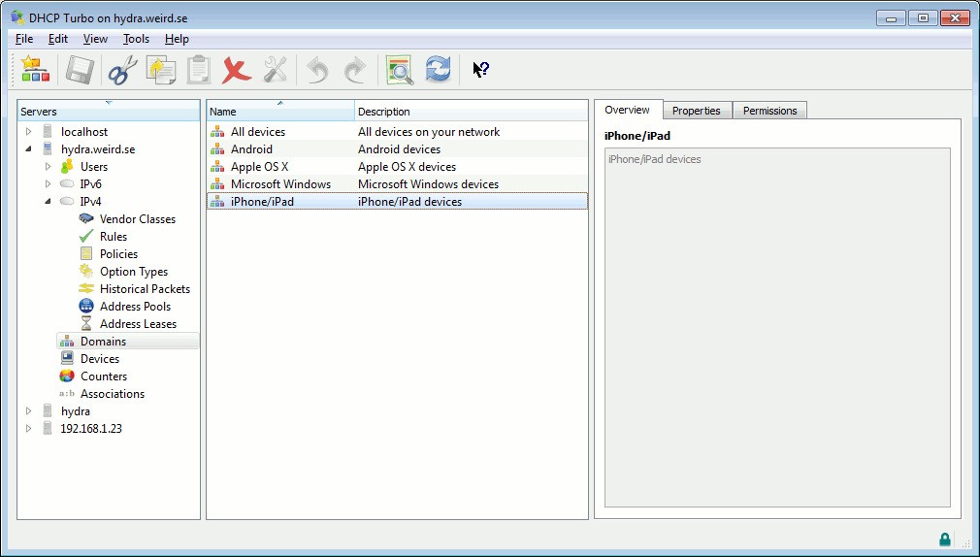Screen dimensions: 980x557
Task: Select the Apple OS X domain row
Action: (x=398, y=167)
